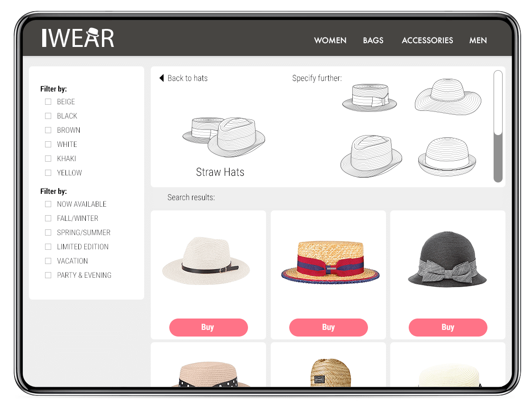This screenshot has width=532, height=410.
Task: Choose the bowler style hat outline icon
Action: click(447, 156)
